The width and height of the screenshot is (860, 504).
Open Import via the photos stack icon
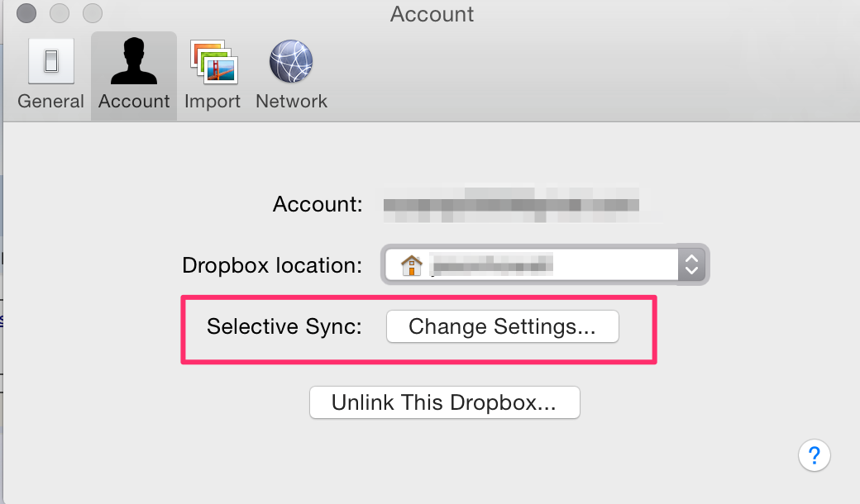(x=214, y=61)
